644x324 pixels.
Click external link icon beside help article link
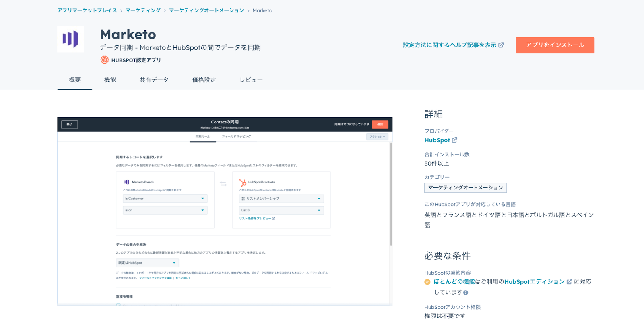(x=501, y=45)
